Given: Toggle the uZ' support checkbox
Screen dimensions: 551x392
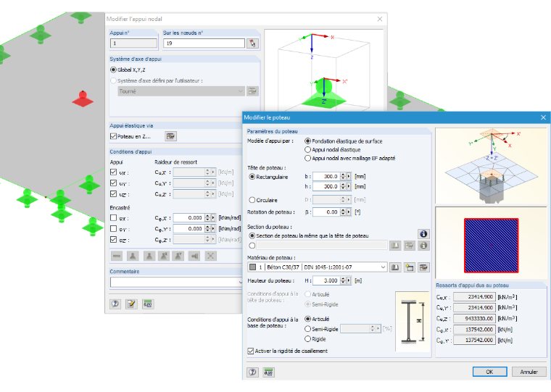Looking at the screenshot, I should point(113,194).
